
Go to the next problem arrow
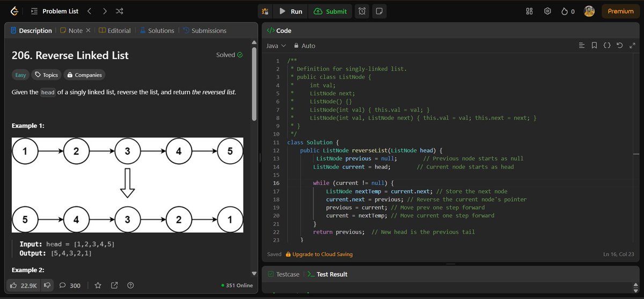pyautogui.click(x=104, y=11)
